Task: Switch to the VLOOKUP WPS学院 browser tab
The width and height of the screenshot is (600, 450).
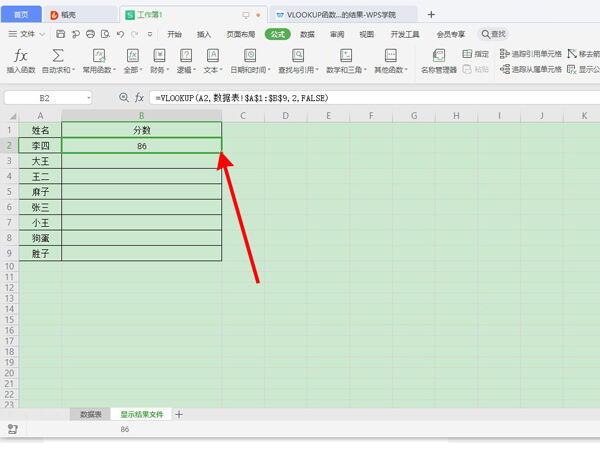Action: pyautogui.click(x=342, y=15)
